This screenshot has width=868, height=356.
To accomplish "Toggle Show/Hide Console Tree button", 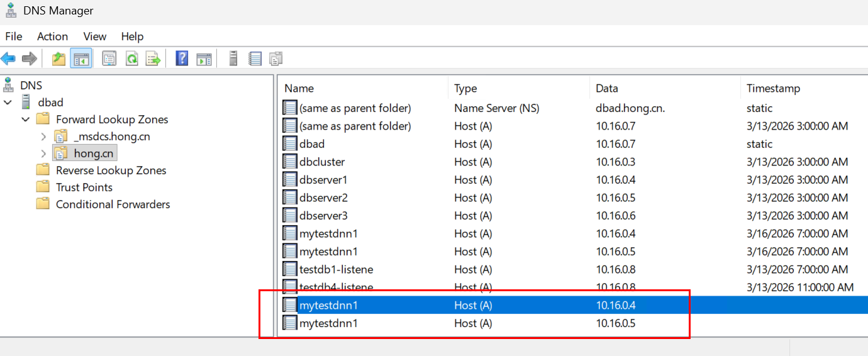I will 81,59.
